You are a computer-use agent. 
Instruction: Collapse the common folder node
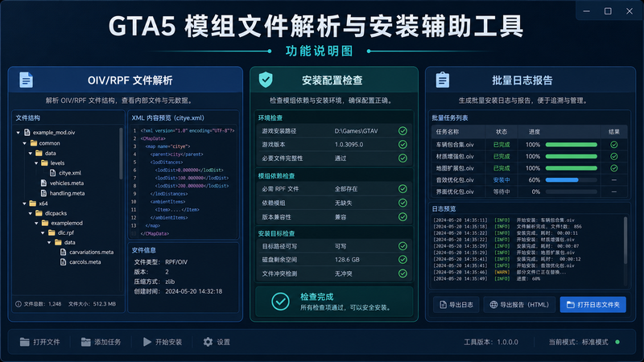25,143
